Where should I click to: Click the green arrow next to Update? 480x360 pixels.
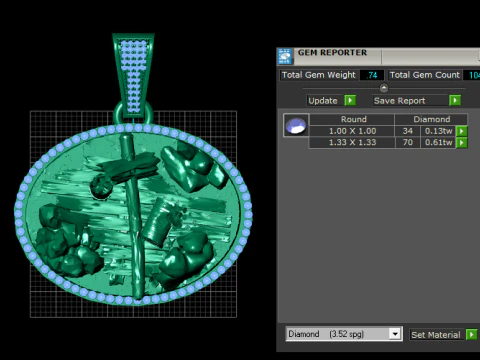[x=350, y=100]
